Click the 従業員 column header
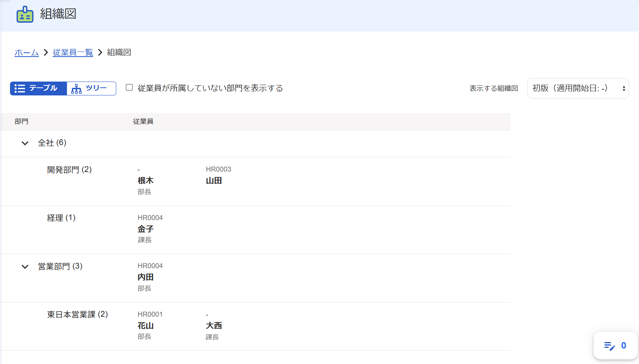 [x=143, y=122]
